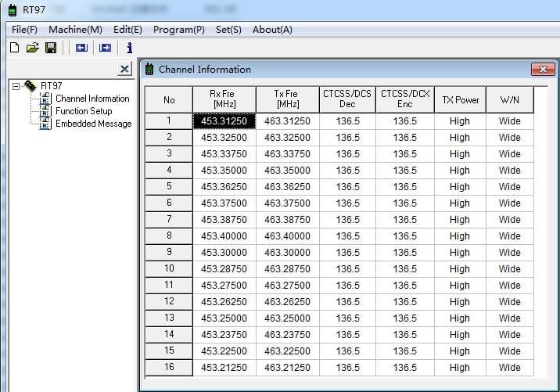The image size is (560, 392).
Task: Click the Save floppy disk icon
Action: [51, 48]
